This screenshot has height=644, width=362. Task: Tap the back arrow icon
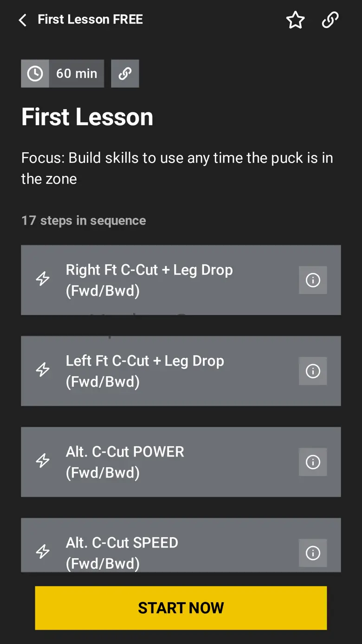coord(22,20)
